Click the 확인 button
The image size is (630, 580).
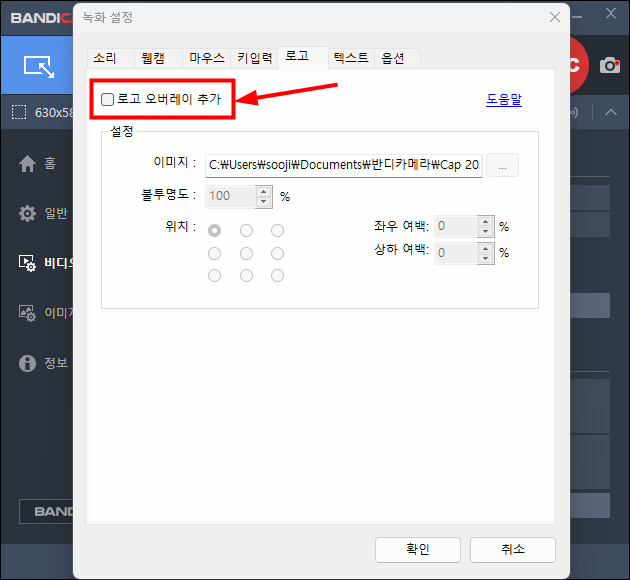click(417, 549)
